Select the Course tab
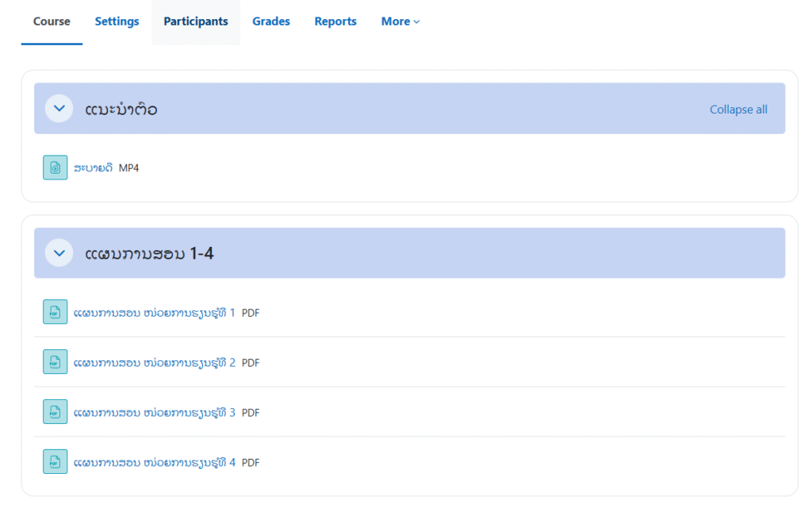Image resolution: width=812 pixels, height=508 pixels. pos(52,21)
